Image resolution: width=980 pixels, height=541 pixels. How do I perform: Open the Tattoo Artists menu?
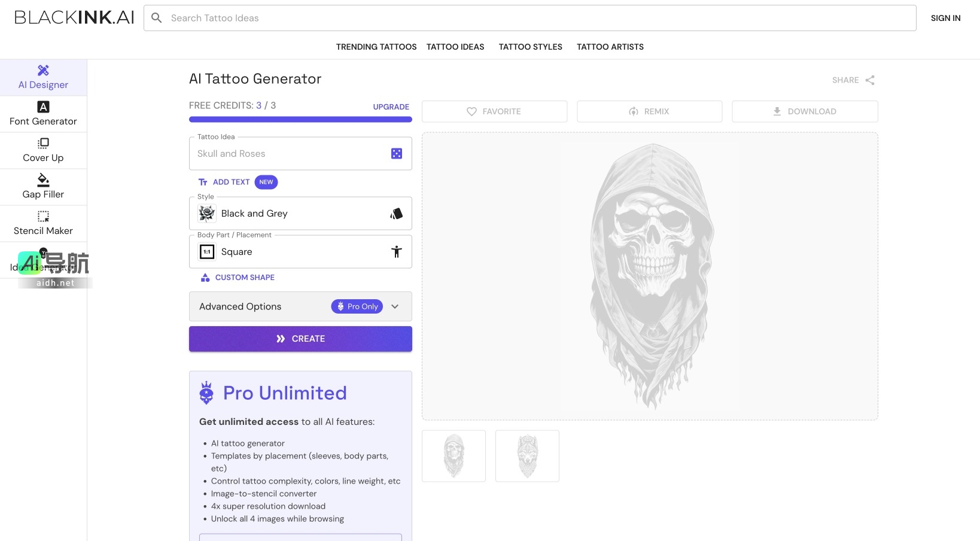point(610,47)
